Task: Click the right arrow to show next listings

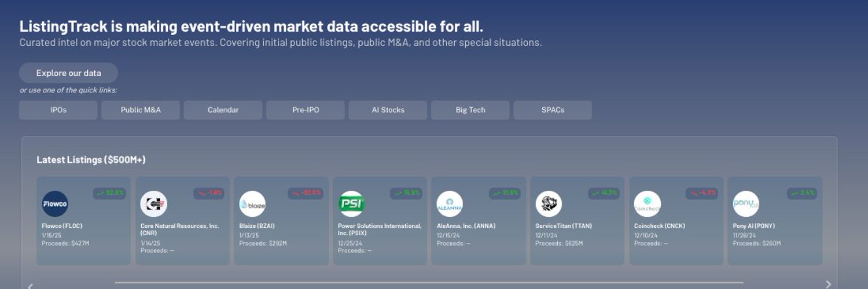Action: [x=828, y=284]
